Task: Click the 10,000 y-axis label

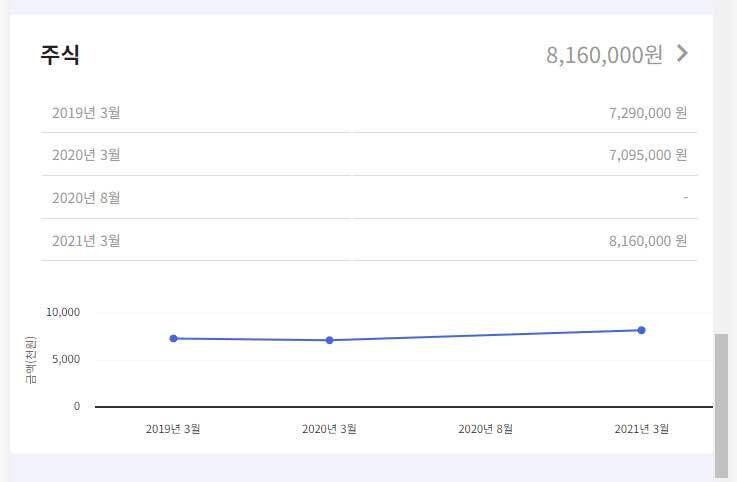Action: tap(62, 312)
